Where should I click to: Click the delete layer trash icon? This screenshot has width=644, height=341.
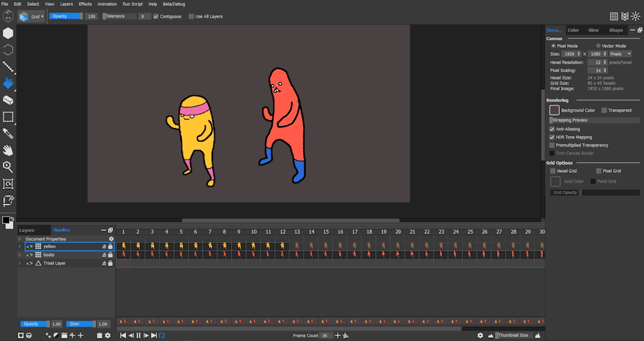pos(99,336)
